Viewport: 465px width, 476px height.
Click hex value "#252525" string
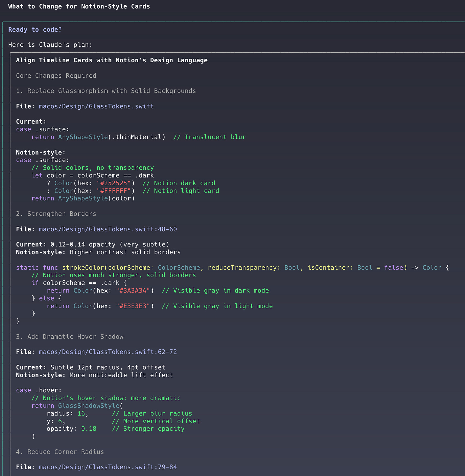click(114, 183)
